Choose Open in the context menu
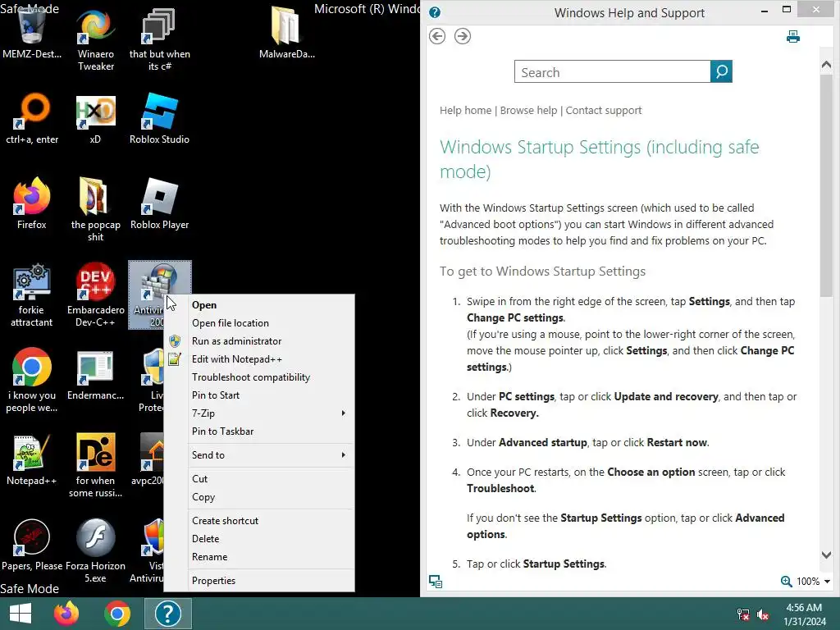This screenshot has height=630, width=840. click(259, 305)
